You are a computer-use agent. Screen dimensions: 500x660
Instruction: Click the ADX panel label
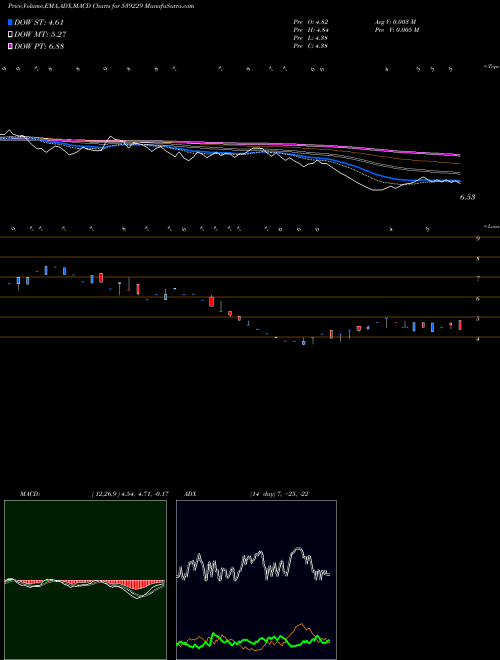click(x=191, y=494)
